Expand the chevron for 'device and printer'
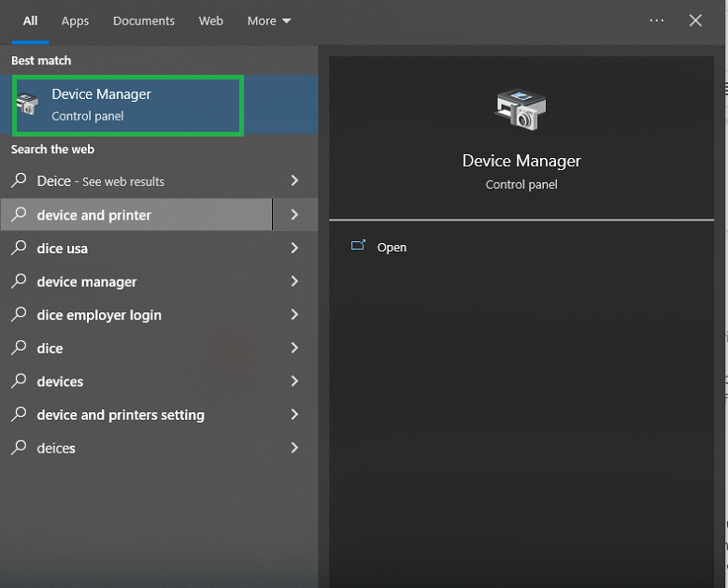Screen dimensions: 728x588 pos(294,215)
